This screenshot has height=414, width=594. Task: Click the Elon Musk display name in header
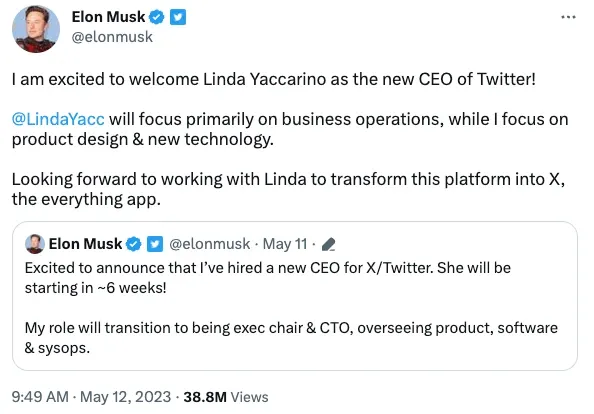coord(108,17)
